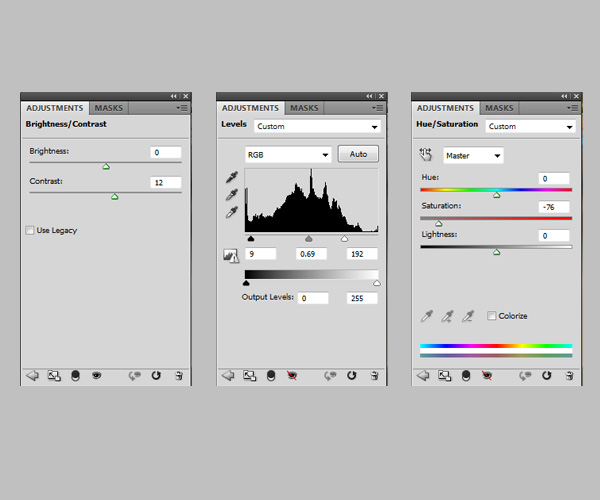Viewport: 600px width, 500px height.
Task: Click the Saturation slider handle
Action: pyautogui.click(x=439, y=223)
